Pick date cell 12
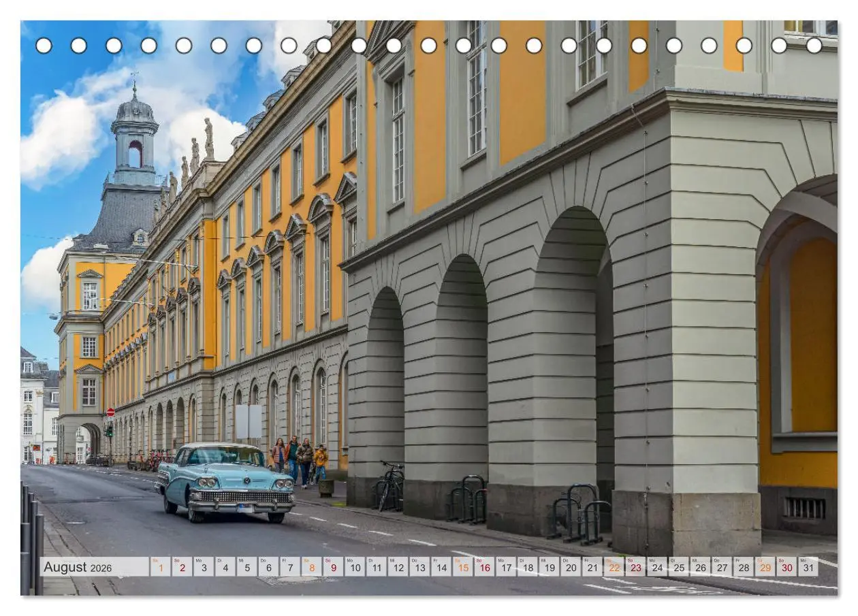Screen dimensions: 858x616 (x=398, y=567)
